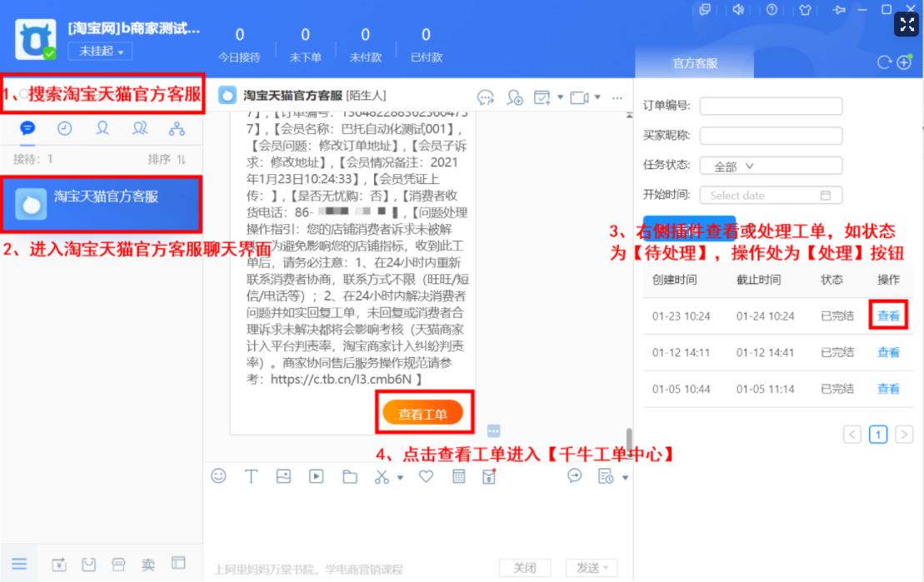This screenshot has width=924, height=582.
Task: Click the sound speaker icon in title bar
Action: [738, 10]
